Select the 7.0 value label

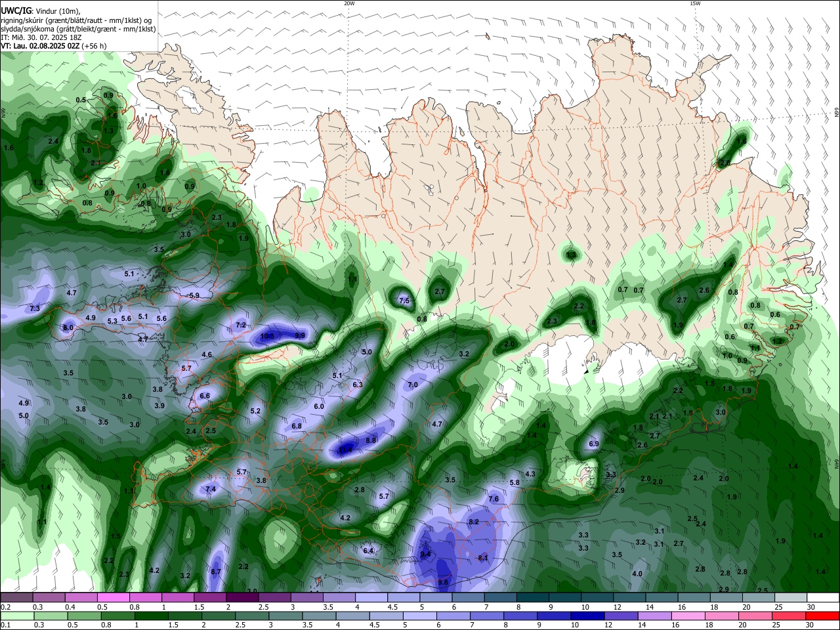pyautogui.click(x=413, y=385)
